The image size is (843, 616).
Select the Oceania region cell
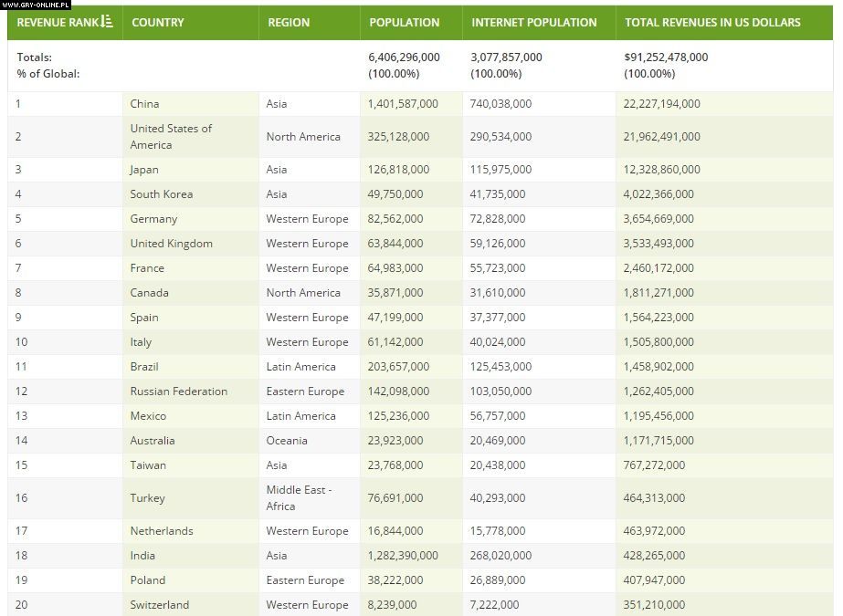[287, 441]
